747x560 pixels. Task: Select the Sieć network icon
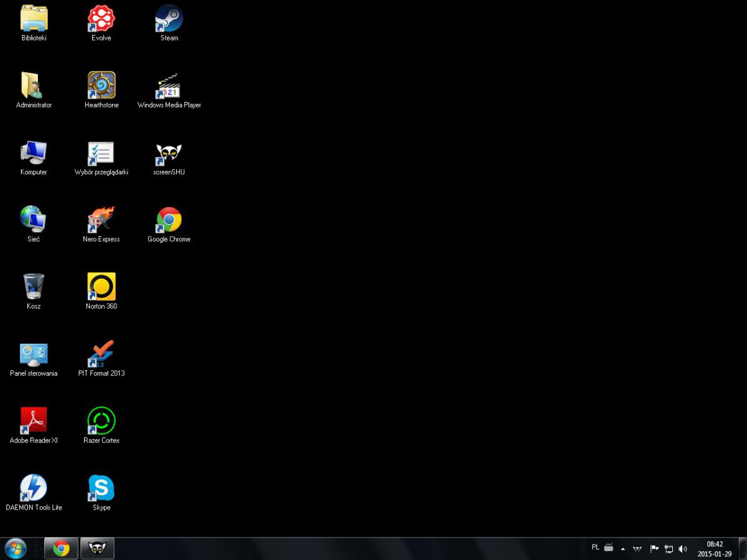(34, 225)
